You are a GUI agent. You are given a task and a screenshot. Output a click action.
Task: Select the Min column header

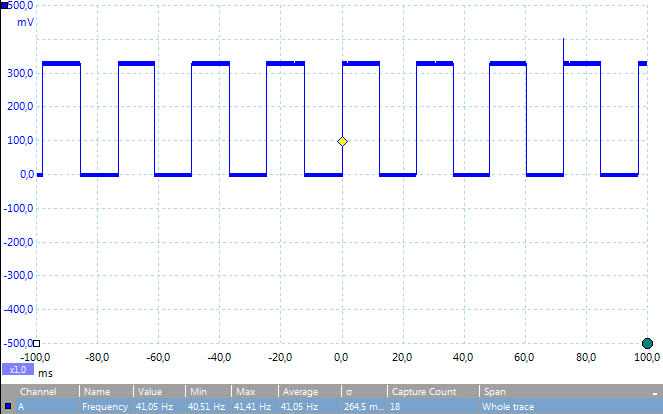(198, 392)
